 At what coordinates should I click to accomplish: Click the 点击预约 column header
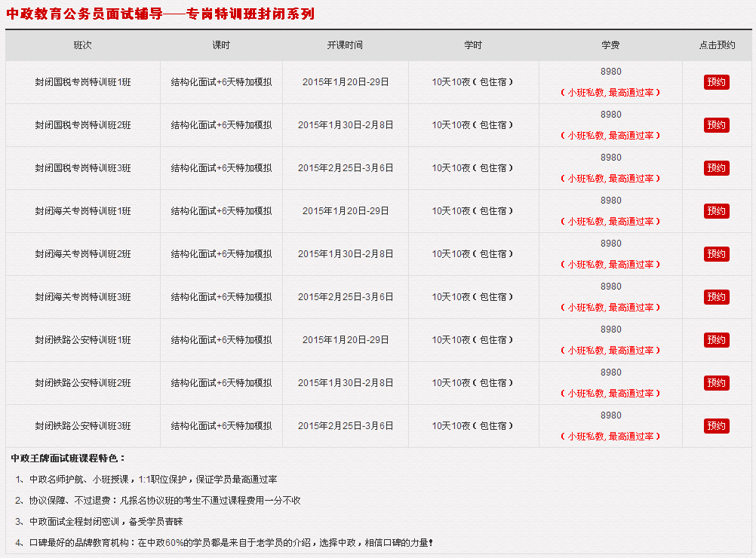pos(717,45)
